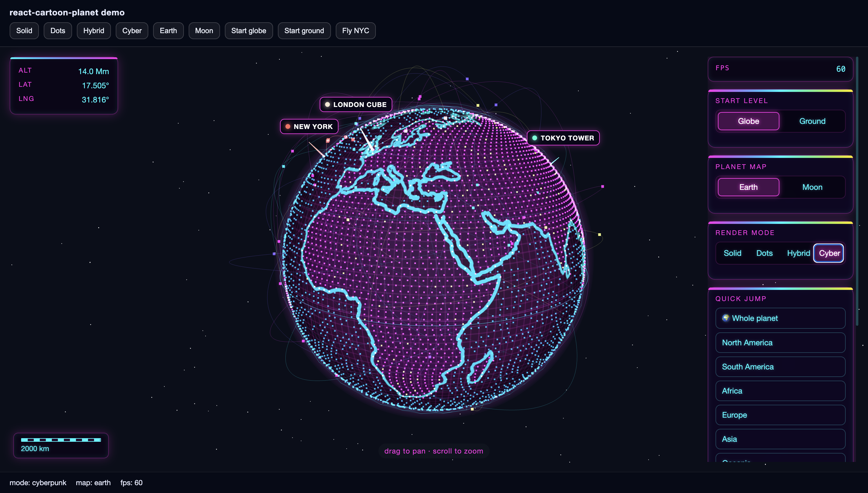Click the ALT value 14.0 Mm
The width and height of the screenshot is (868, 493).
coord(93,71)
